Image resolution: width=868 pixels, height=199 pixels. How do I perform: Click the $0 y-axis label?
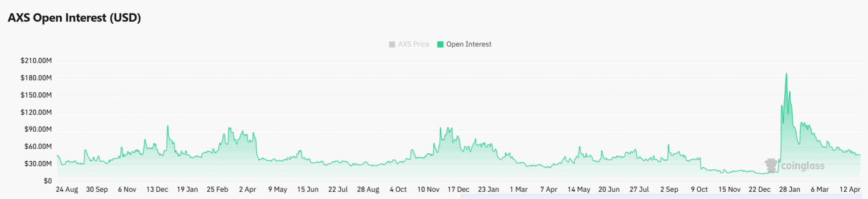click(47, 181)
